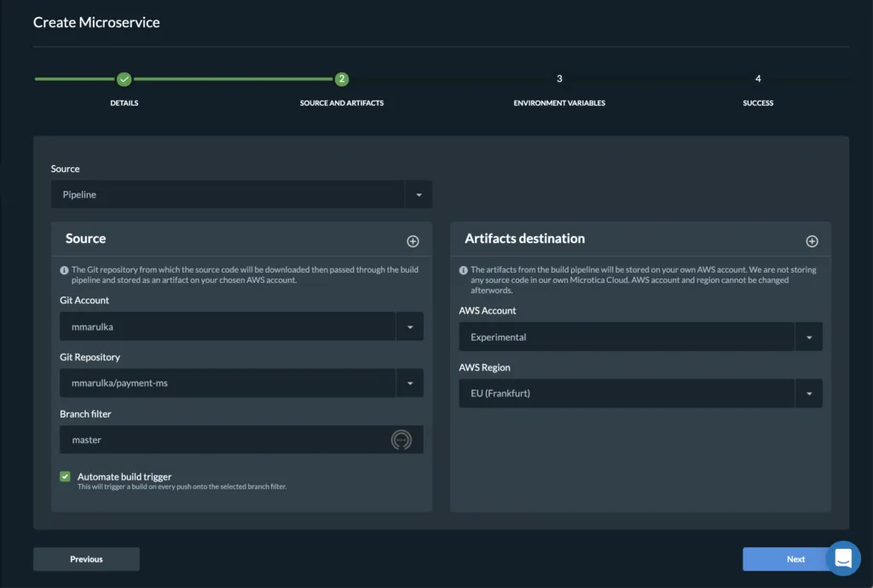Click the Git Account field label

(84, 301)
